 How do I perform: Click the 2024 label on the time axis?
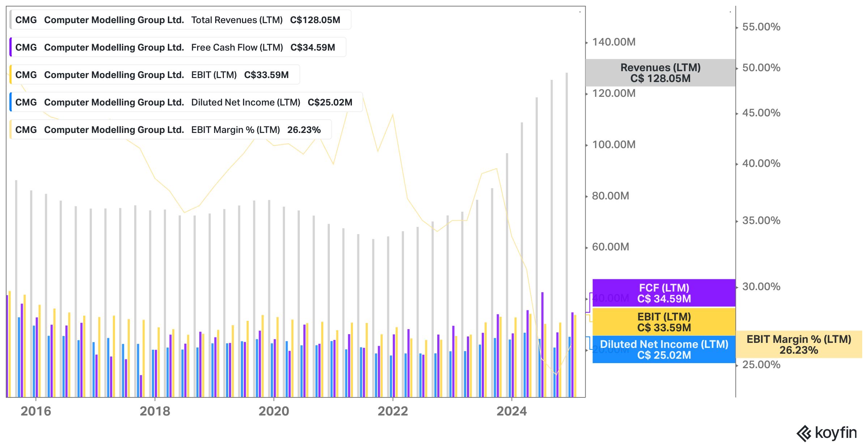(x=512, y=411)
